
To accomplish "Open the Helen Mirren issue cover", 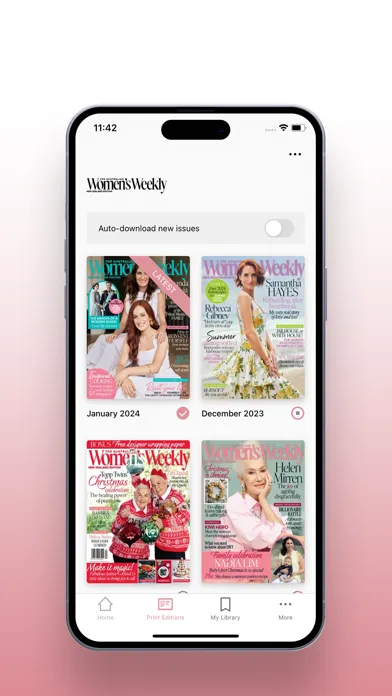I will pos(253,511).
